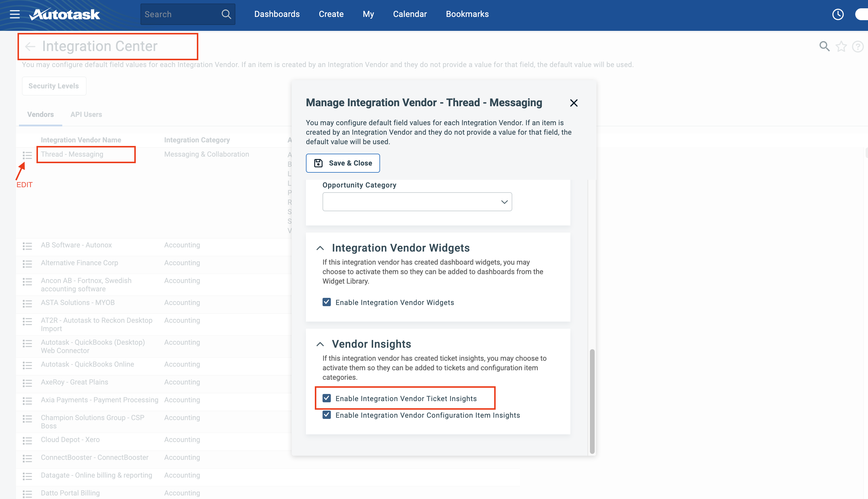Click the search magnifier in top bar
The image size is (868, 499).
(x=226, y=14)
